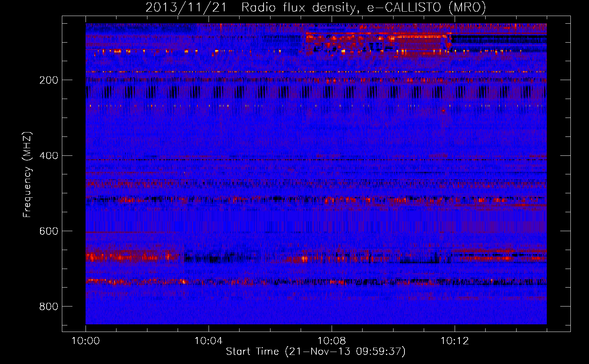The image size is (589, 364).
Task: Click the 10:00 time axis label
Action: (86, 341)
